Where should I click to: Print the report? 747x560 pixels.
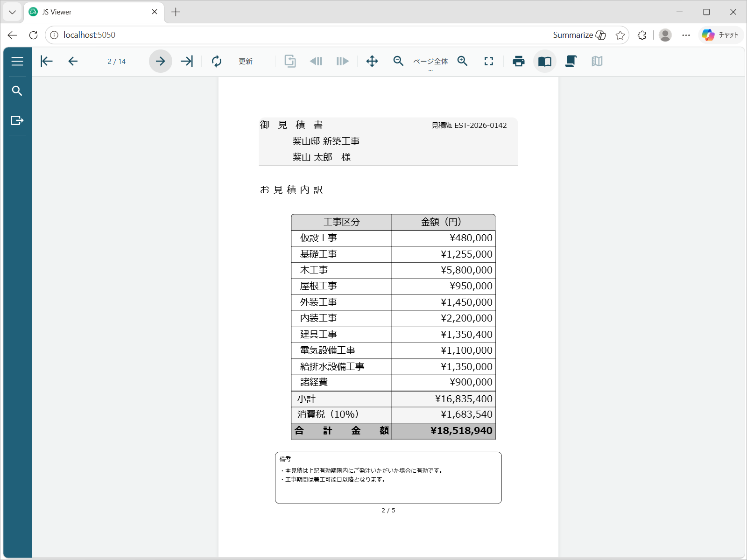[x=519, y=61]
